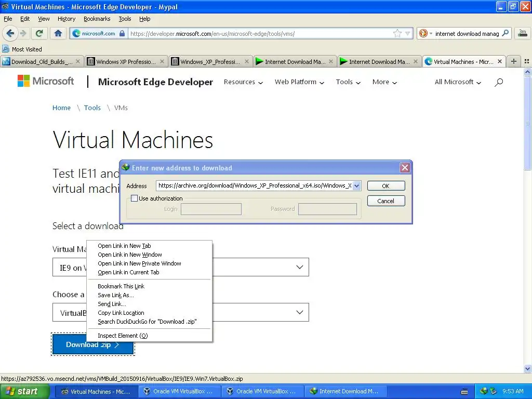Search DuckDuckGo for "Download .zip"
This screenshot has height=399, width=532.
click(149, 321)
